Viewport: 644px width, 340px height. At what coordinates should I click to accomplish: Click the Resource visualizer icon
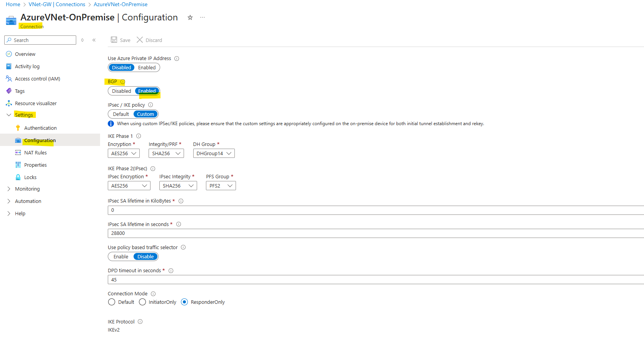click(9, 103)
